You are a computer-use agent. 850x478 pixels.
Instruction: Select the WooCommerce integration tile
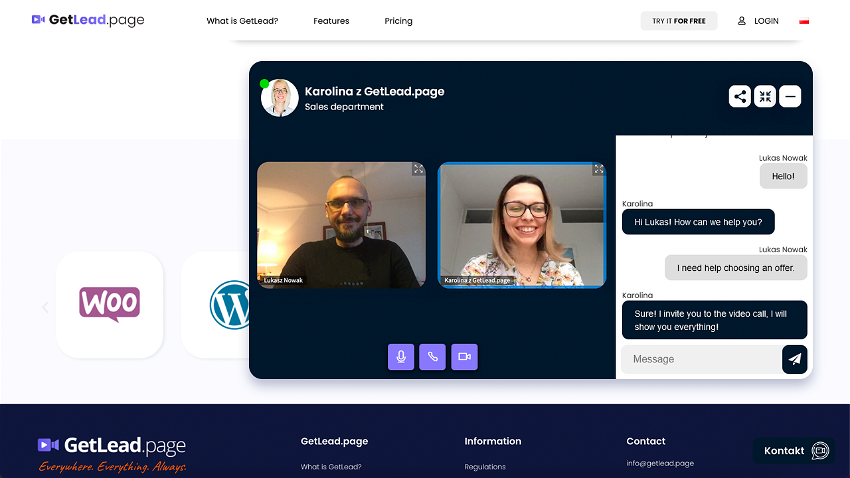coord(109,304)
